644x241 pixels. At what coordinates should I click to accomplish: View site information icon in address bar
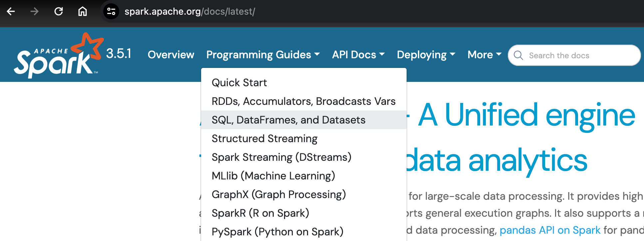click(x=111, y=12)
